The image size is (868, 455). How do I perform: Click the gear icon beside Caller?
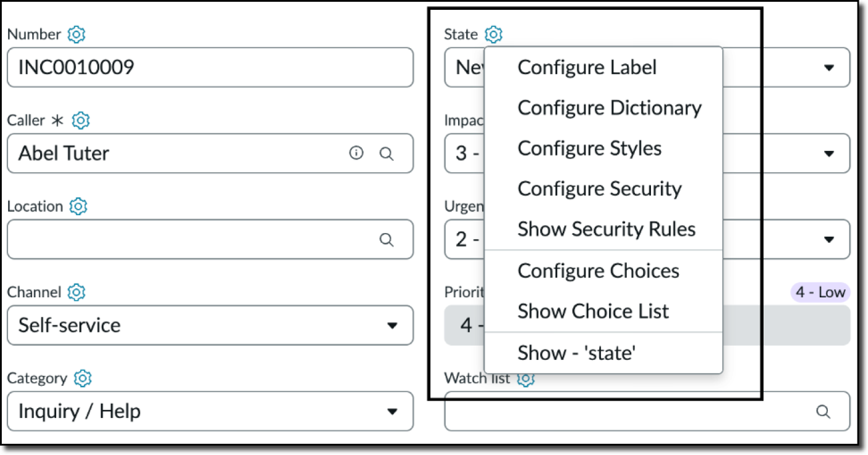(x=81, y=121)
